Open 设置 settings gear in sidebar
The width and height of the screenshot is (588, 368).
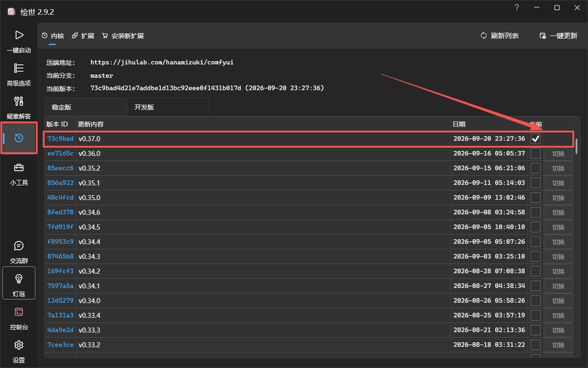pyautogui.click(x=19, y=345)
